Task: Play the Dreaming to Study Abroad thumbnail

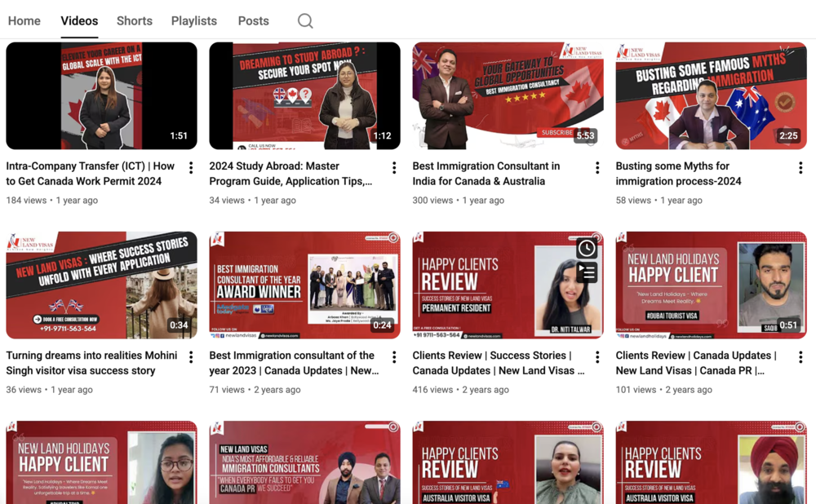Action: 304,96
